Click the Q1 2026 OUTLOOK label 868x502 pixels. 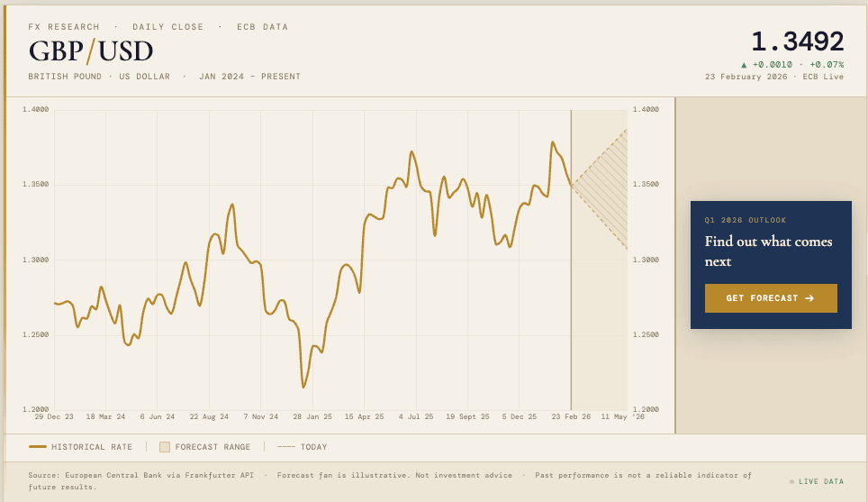coord(745,220)
